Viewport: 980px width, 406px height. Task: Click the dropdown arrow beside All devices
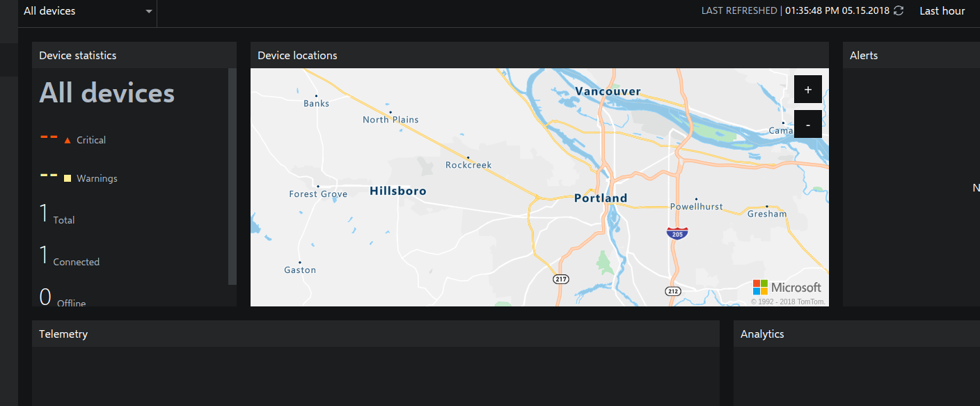[148, 11]
